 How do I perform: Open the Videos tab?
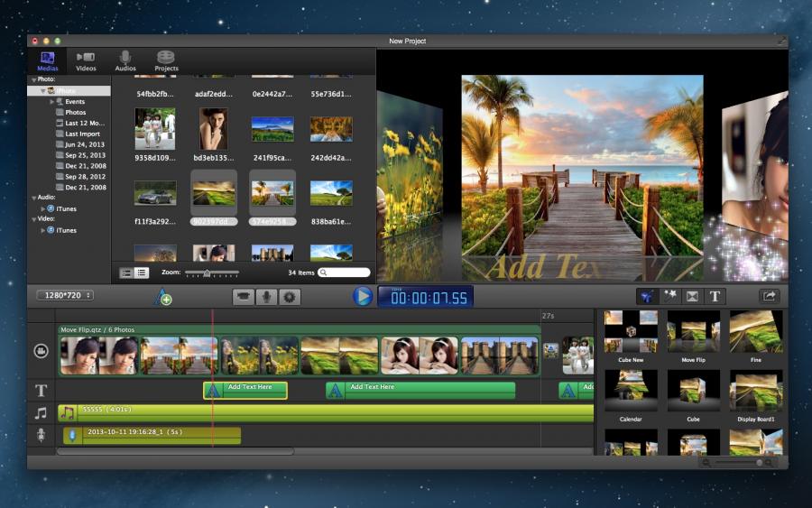point(86,61)
